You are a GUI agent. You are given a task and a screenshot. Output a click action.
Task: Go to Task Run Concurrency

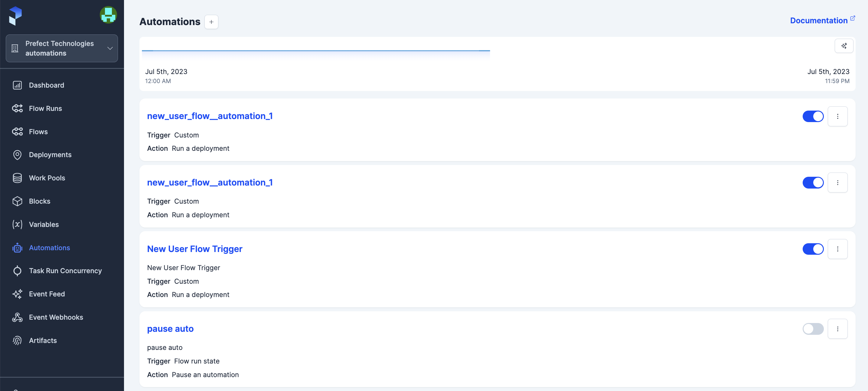[x=65, y=271]
